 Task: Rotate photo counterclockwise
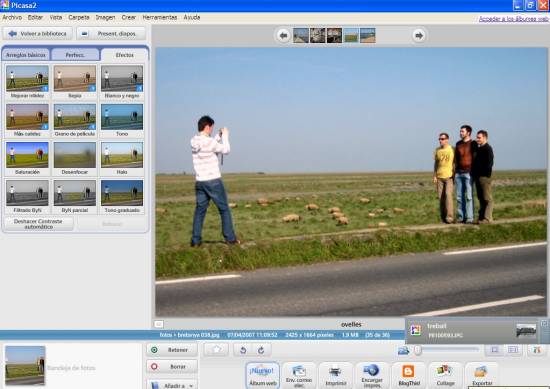coord(243,350)
